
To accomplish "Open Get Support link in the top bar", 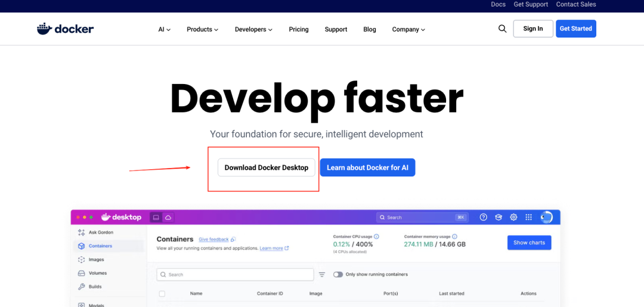I will coord(531,4).
